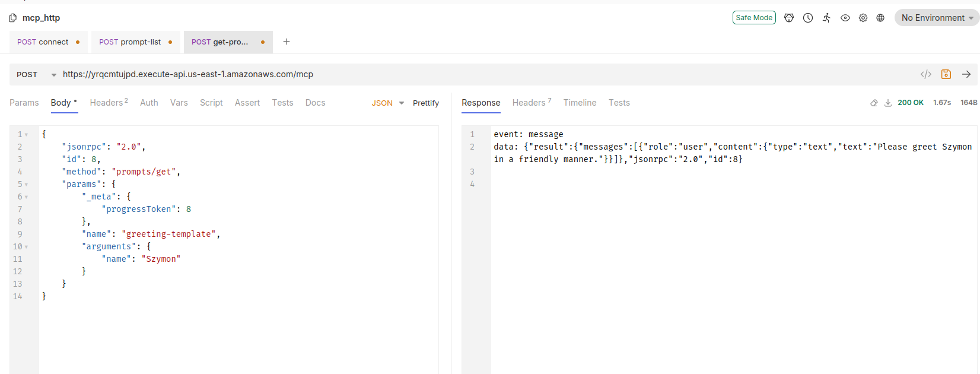Click the "event: message" response line
This screenshot has height=374, width=980.
click(x=529, y=135)
